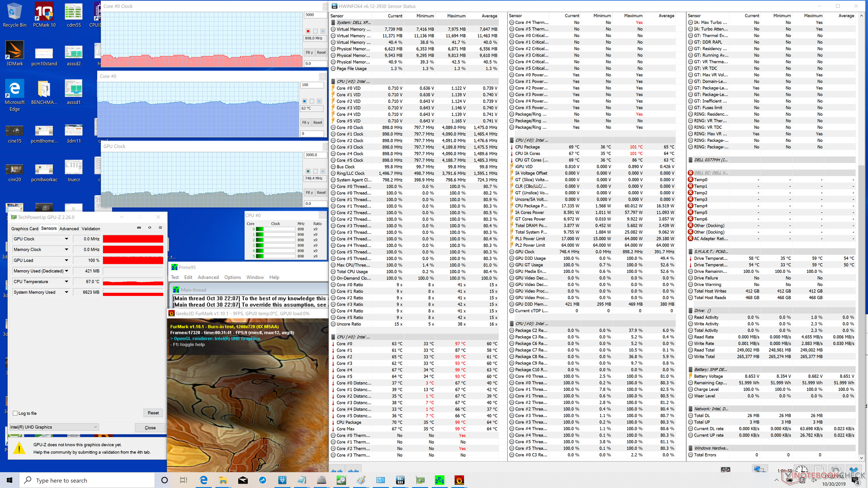Enable the Log to file checkbox
The width and height of the screenshot is (868, 488).
click(15, 413)
